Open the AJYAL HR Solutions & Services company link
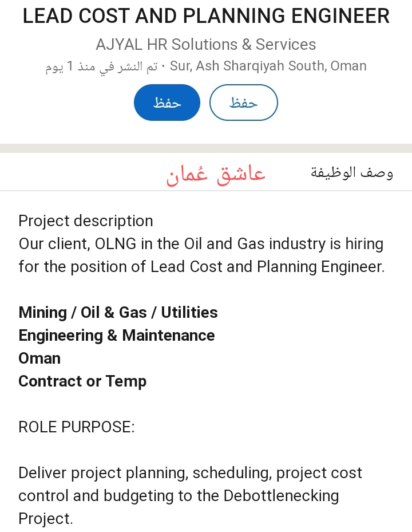Image resolution: width=412 pixels, height=532 pixels. (206, 44)
